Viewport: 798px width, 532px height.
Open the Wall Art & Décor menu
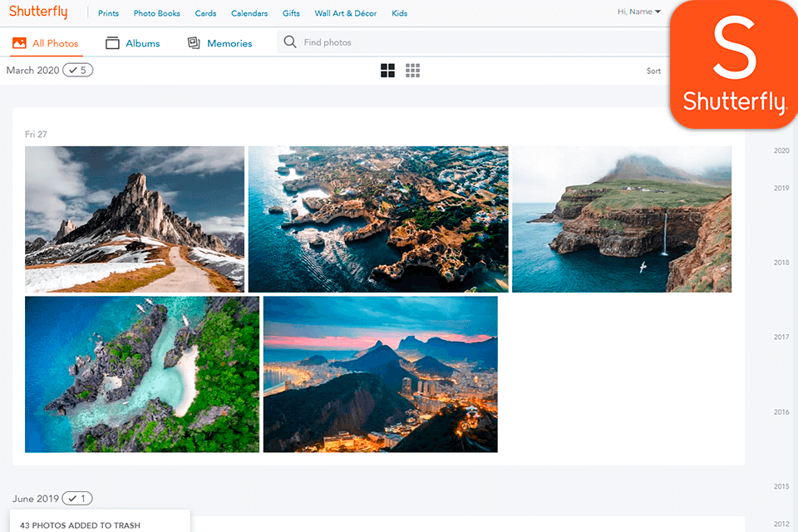coord(346,13)
